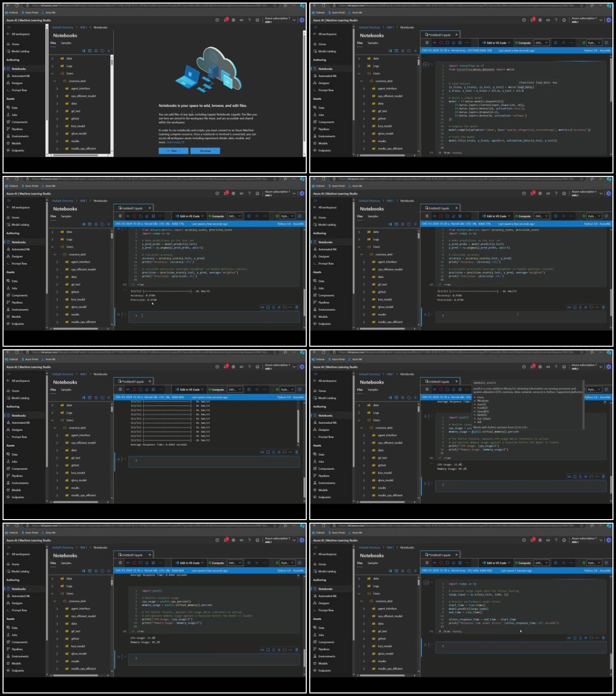The height and width of the screenshot is (696, 616).
Task: Click the Environments icon in the welcome-page frame sidebar
Action: click(x=8, y=136)
